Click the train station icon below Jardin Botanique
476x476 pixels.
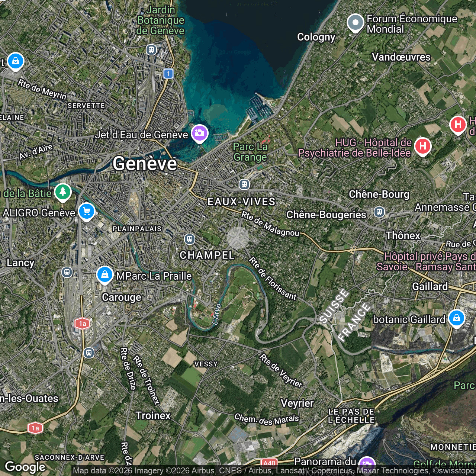click(151, 49)
